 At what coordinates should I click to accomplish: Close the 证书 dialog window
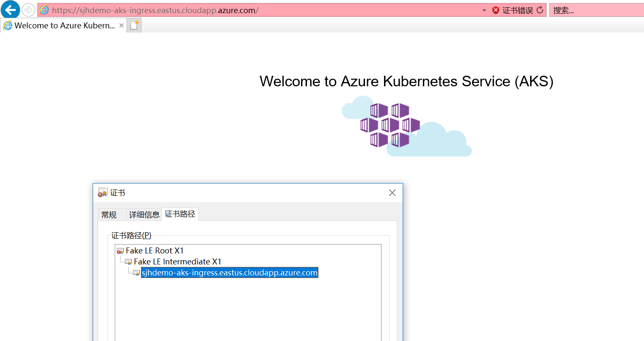click(x=392, y=192)
